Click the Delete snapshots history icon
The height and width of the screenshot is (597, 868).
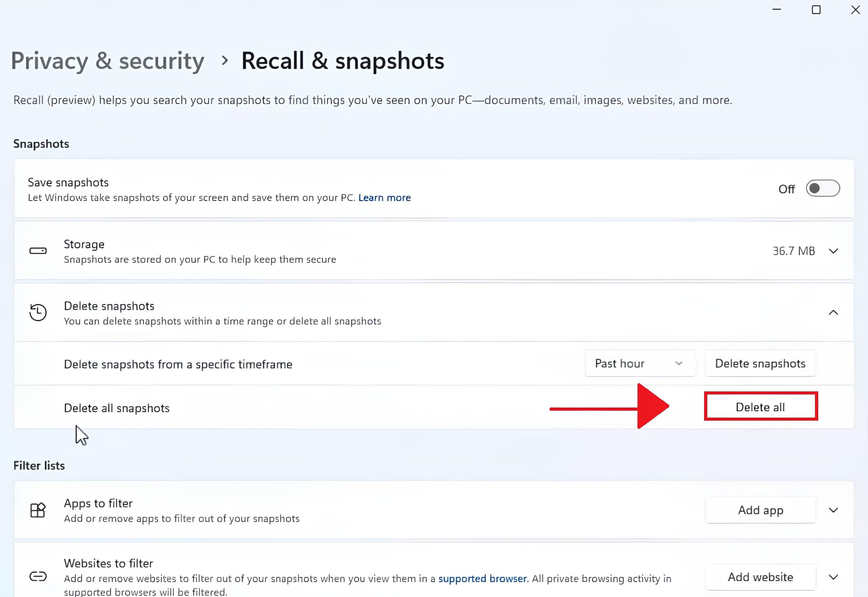pyautogui.click(x=38, y=312)
